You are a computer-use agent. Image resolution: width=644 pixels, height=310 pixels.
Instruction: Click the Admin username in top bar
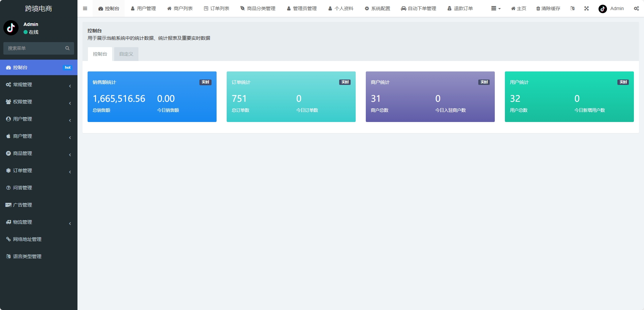point(617,8)
